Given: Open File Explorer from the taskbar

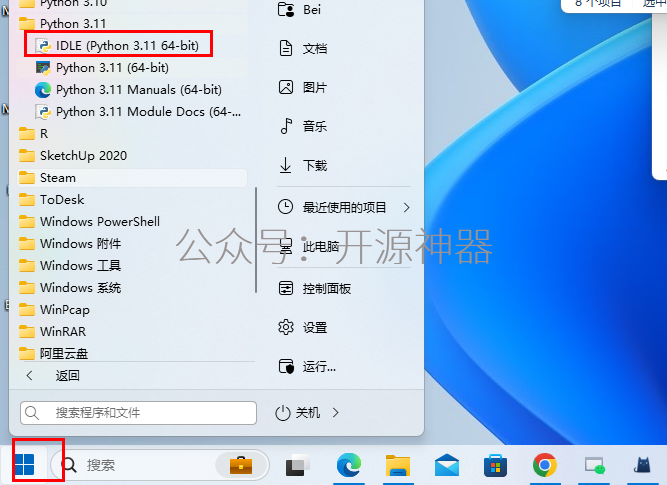Looking at the screenshot, I should [x=398, y=465].
